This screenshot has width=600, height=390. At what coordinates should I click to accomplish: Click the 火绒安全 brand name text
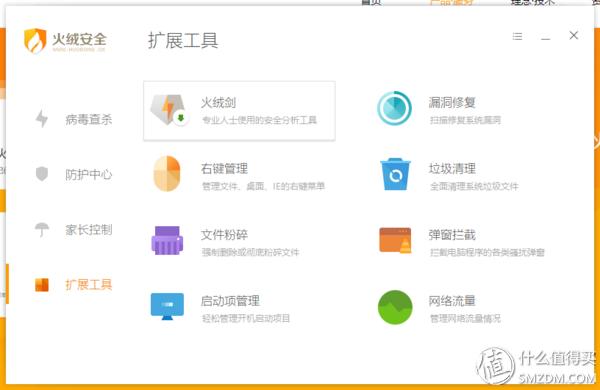point(79,39)
